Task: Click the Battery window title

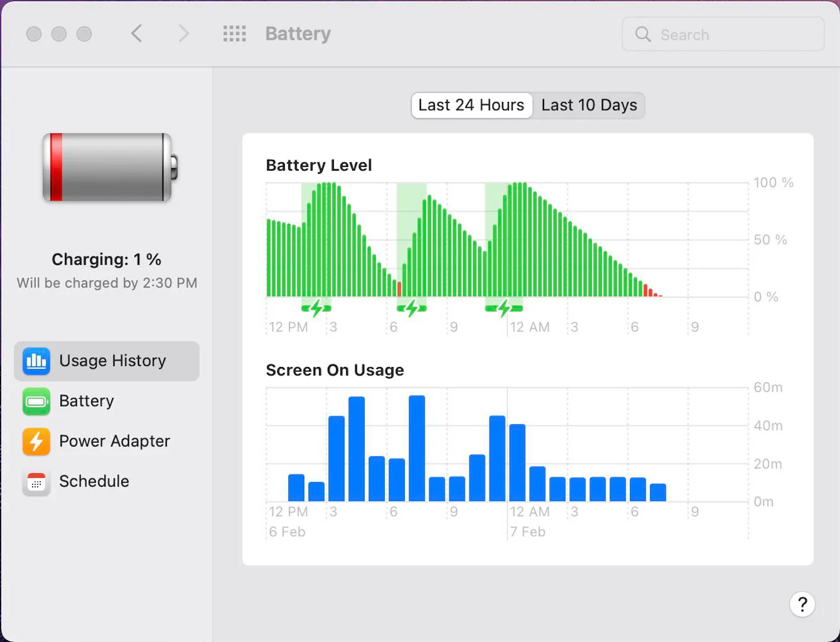Action: (x=298, y=34)
